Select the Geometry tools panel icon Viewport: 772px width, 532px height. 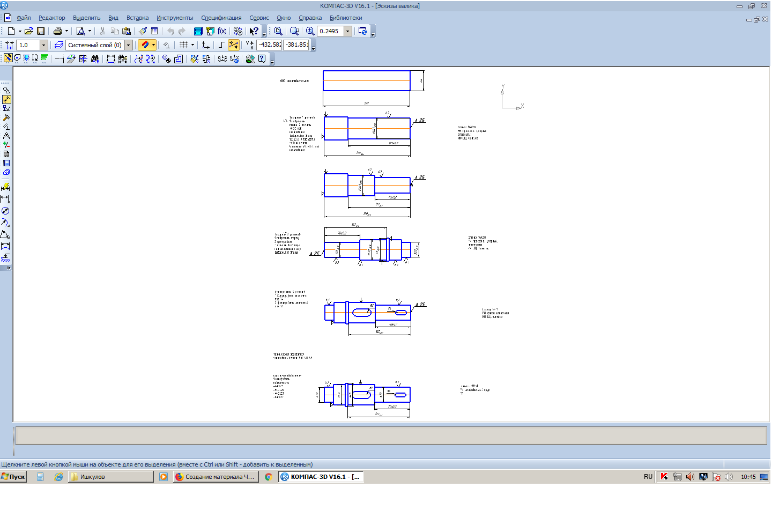(x=6, y=90)
